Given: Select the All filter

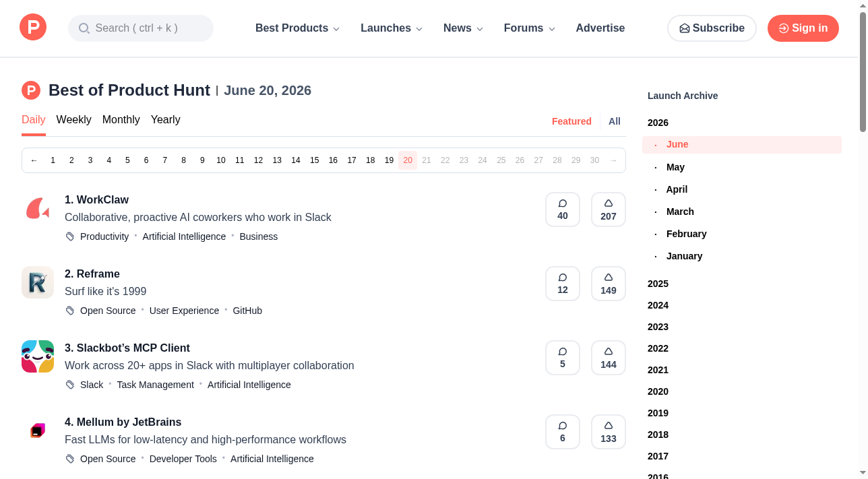Looking at the screenshot, I should click(x=615, y=121).
